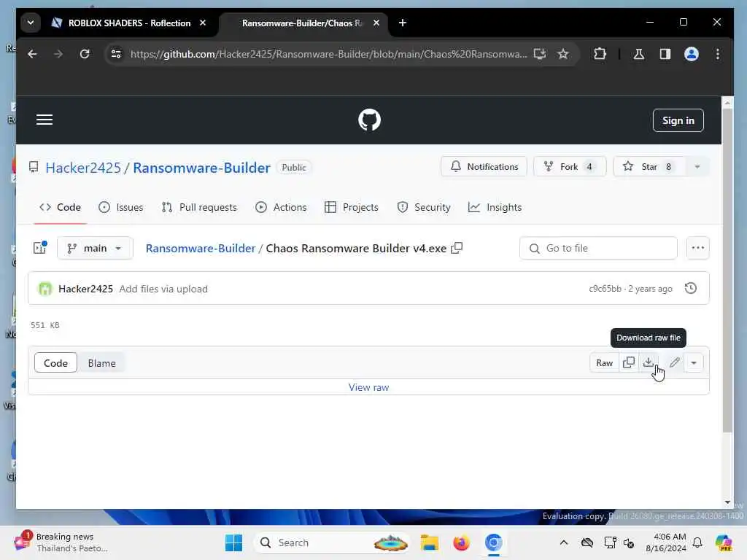Open the tab search dropdown

click(31, 23)
